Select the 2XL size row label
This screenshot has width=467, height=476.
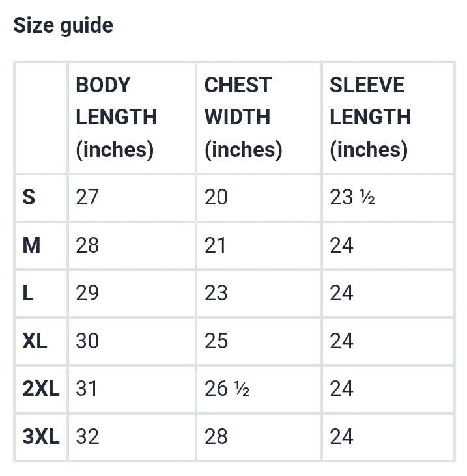tap(40, 389)
